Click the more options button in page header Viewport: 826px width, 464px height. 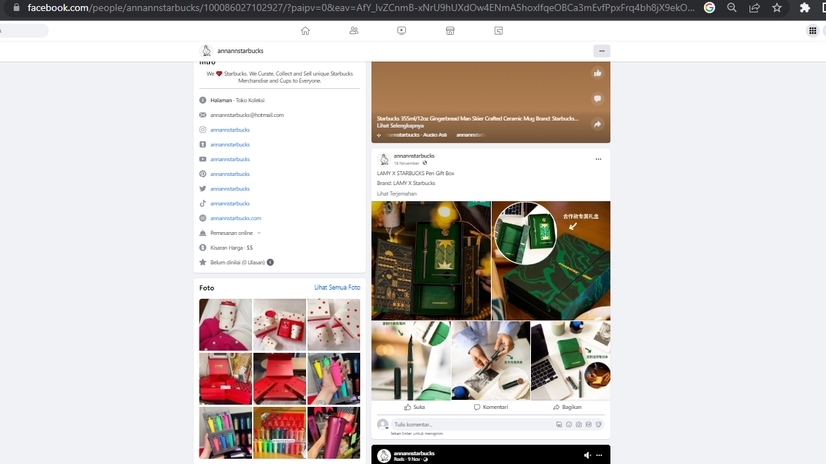click(602, 51)
